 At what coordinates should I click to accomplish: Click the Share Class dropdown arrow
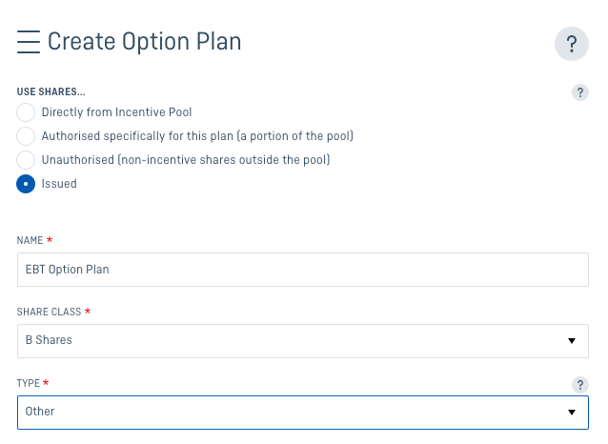(572, 341)
